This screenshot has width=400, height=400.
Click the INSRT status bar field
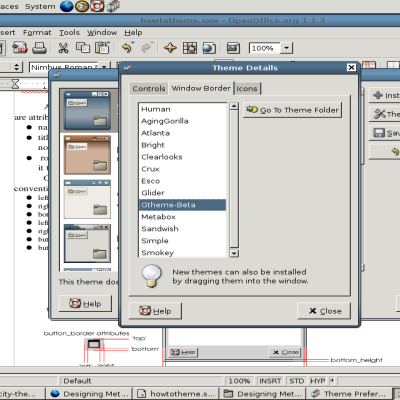tap(270, 381)
